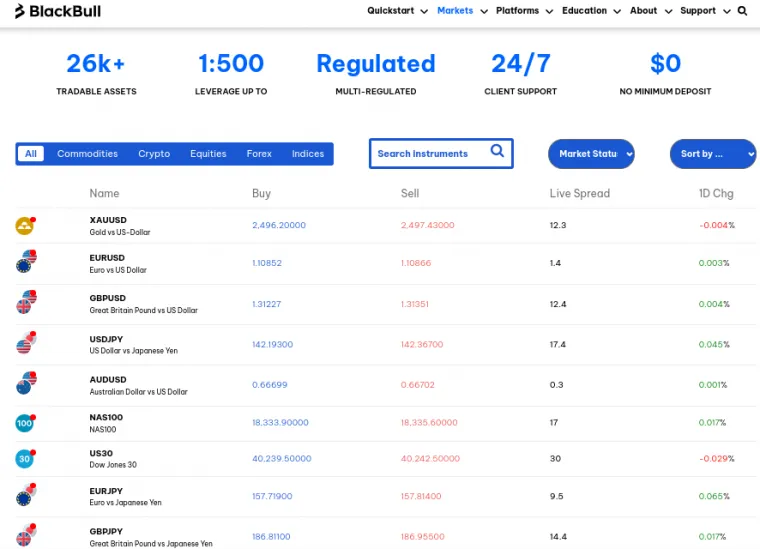Viewport: 760px width, 549px height.
Task: Select the All filter tab
Action: (x=31, y=154)
